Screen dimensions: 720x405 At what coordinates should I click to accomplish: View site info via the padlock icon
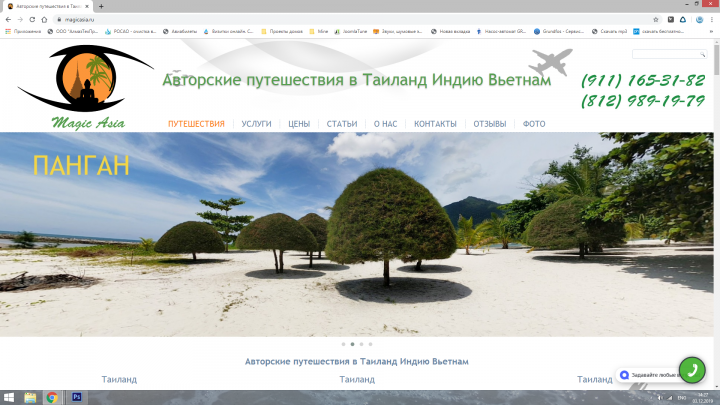[59, 20]
